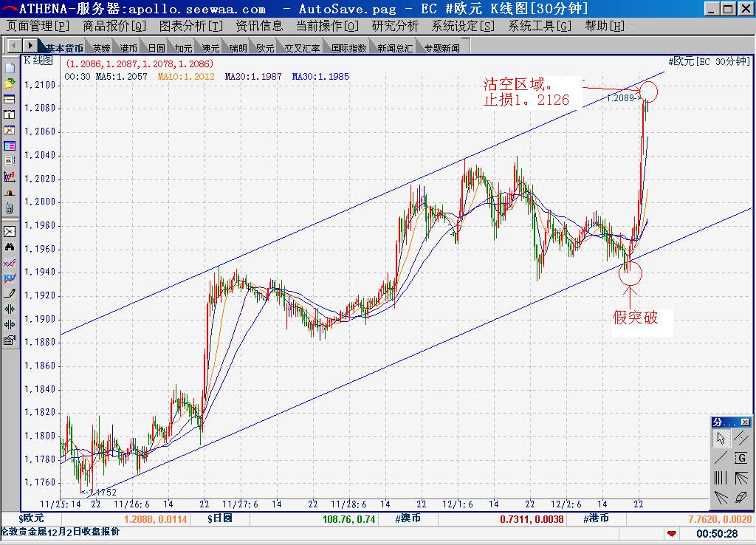Select the vertical cycle lines tool
Screen dimensions: 756x545
point(721,478)
